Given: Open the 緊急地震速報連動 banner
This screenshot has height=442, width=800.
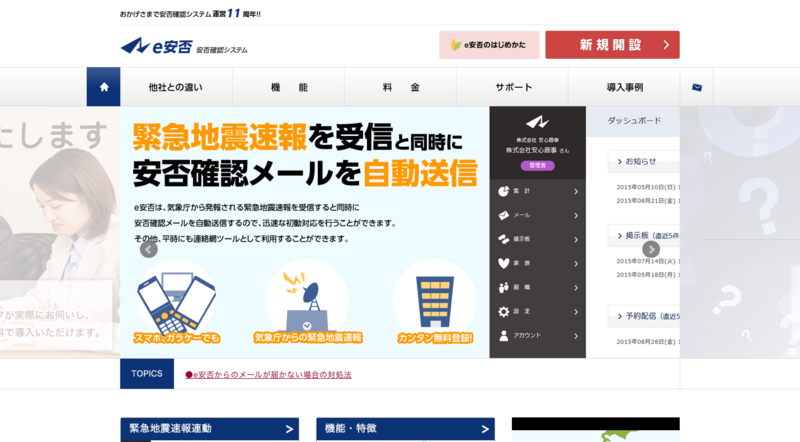Looking at the screenshot, I should (210, 429).
